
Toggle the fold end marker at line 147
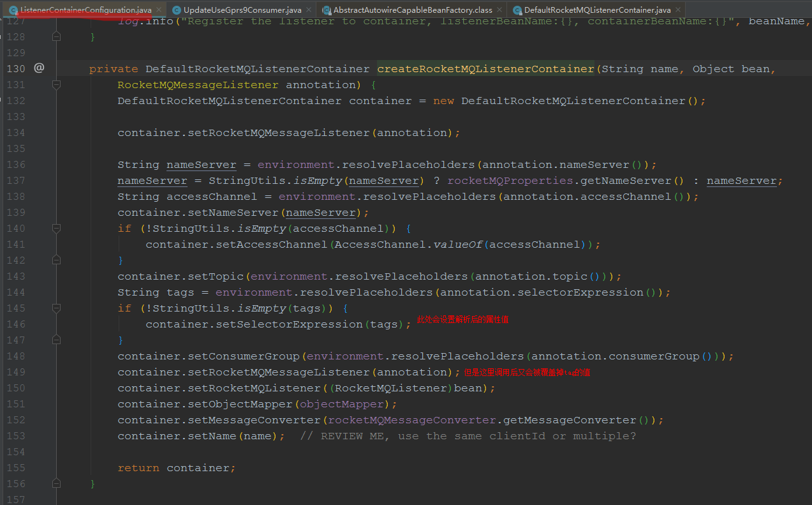(x=56, y=340)
